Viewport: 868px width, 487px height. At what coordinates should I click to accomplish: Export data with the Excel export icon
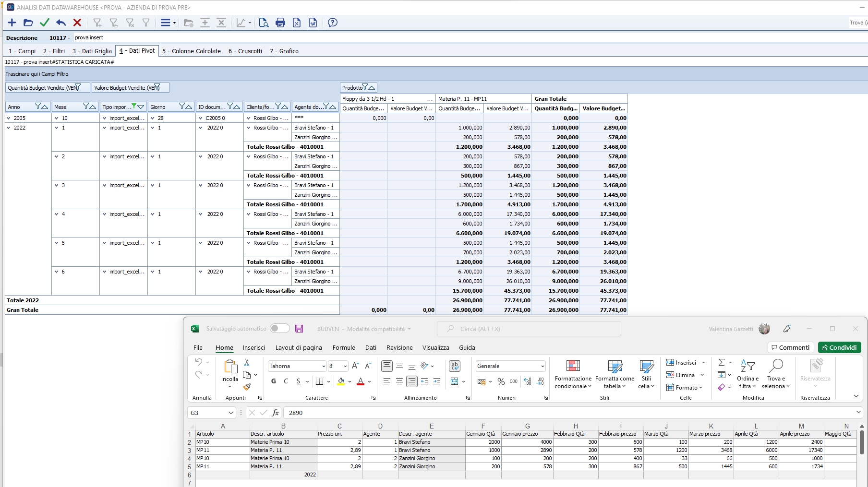click(297, 23)
